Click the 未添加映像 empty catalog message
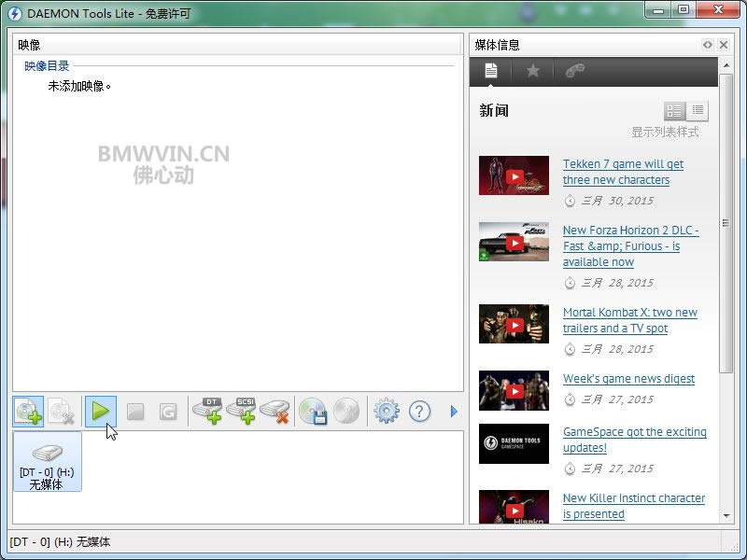Viewport: 747px width, 560px height. [79, 86]
